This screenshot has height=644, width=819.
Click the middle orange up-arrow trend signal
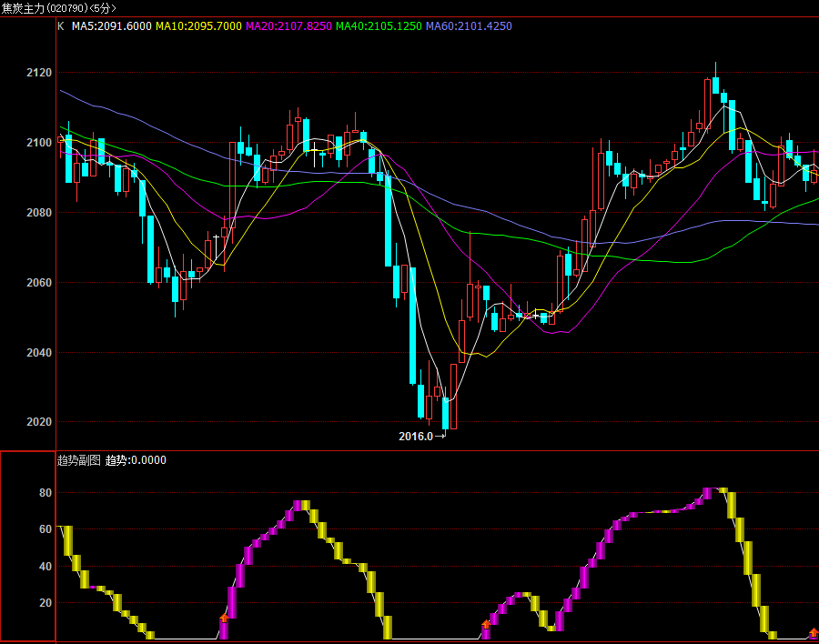[x=486, y=624]
